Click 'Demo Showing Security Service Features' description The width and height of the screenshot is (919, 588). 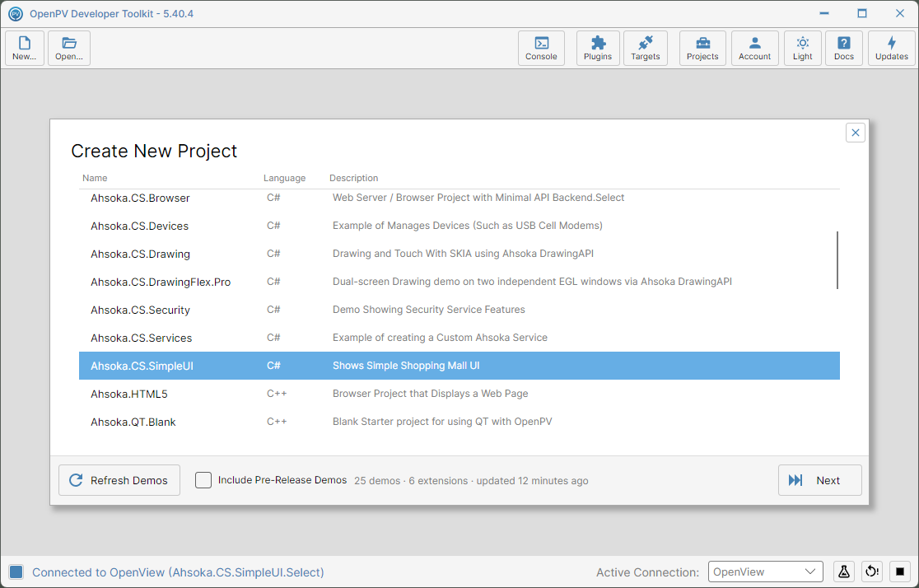pyautogui.click(x=428, y=310)
